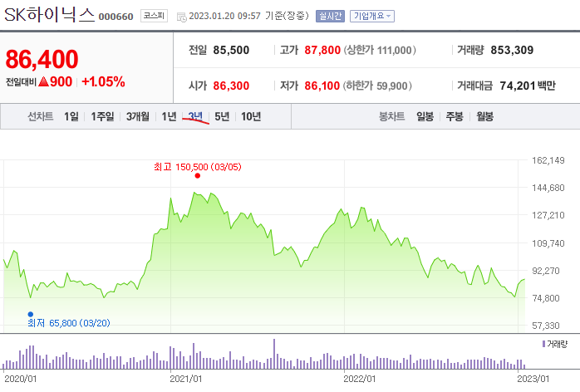Click the current price 86,400

click(x=42, y=59)
